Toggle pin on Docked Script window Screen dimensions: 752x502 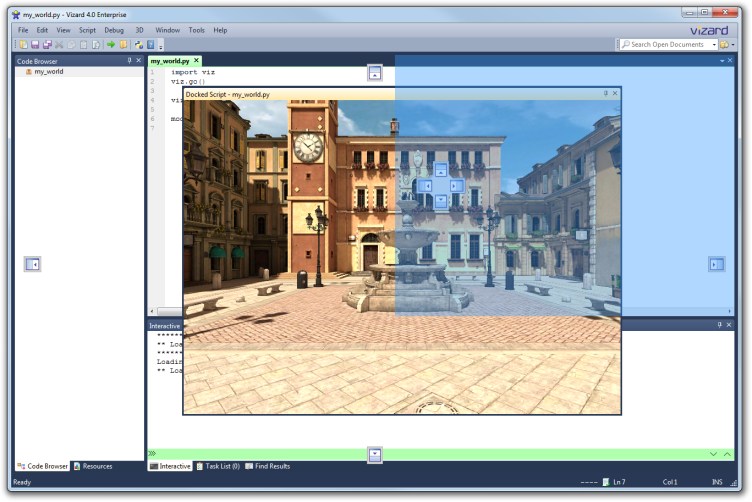pyautogui.click(x=605, y=93)
